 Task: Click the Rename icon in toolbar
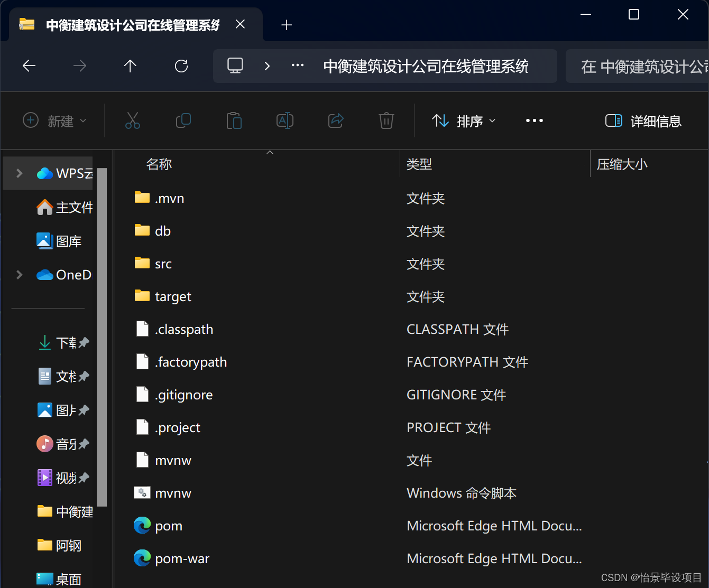285,121
